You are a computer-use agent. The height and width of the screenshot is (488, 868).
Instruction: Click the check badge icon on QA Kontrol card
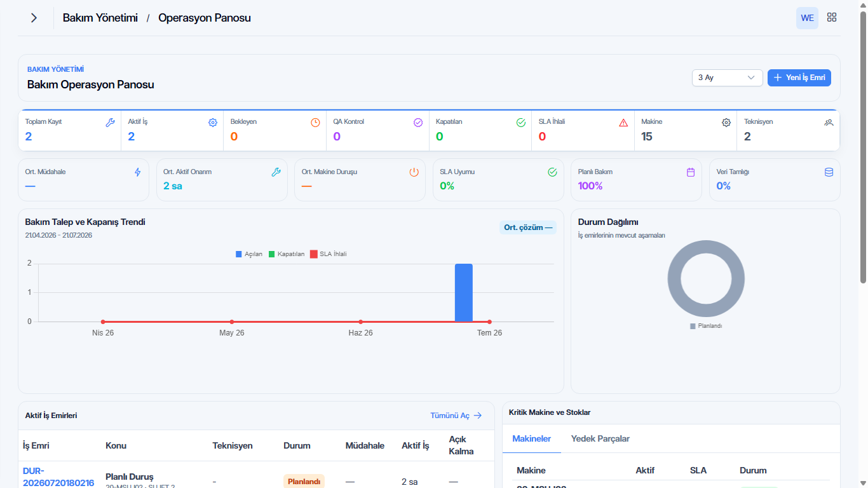point(418,123)
